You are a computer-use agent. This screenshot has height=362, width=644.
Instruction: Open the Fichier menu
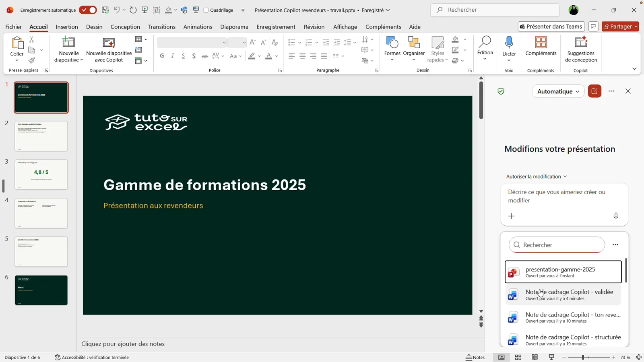tap(14, 27)
